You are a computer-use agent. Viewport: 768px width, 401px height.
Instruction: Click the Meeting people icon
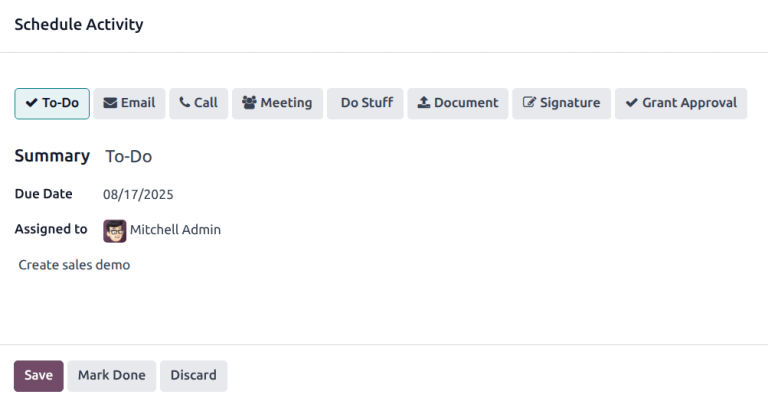click(x=250, y=103)
